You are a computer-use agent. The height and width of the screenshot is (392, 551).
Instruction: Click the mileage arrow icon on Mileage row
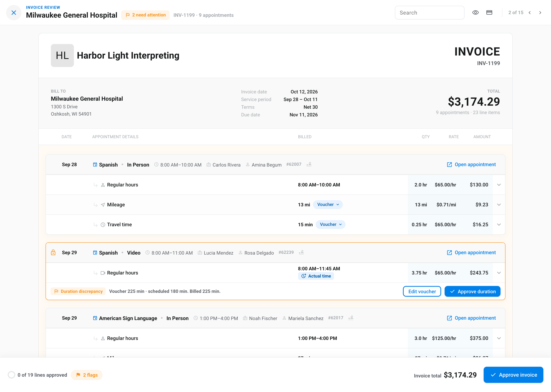point(103,205)
